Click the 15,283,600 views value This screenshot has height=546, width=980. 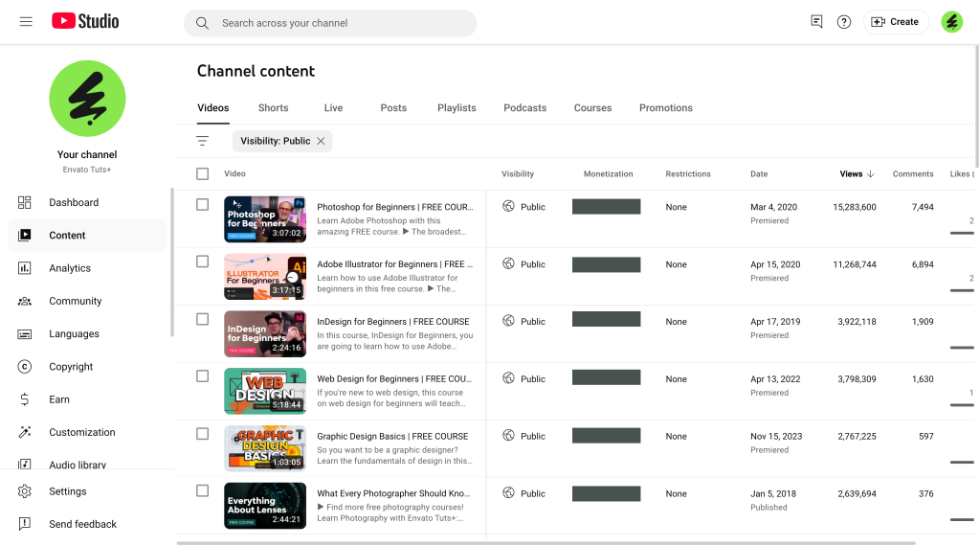click(x=855, y=207)
